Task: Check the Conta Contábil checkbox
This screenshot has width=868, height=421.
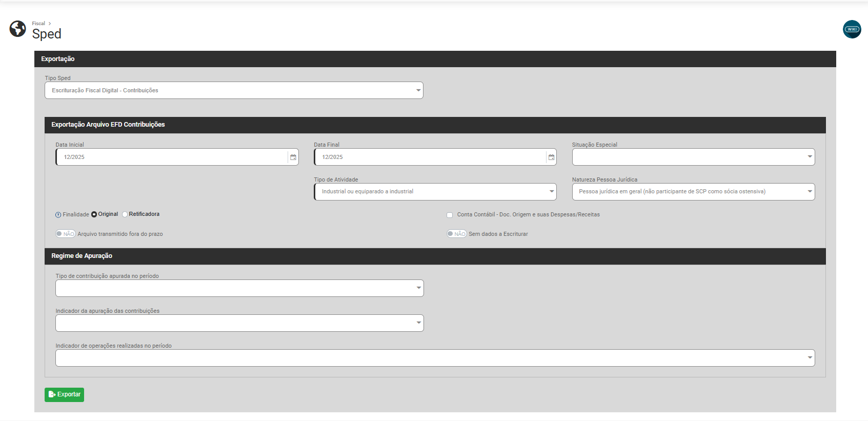Action: [x=450, y=215]
